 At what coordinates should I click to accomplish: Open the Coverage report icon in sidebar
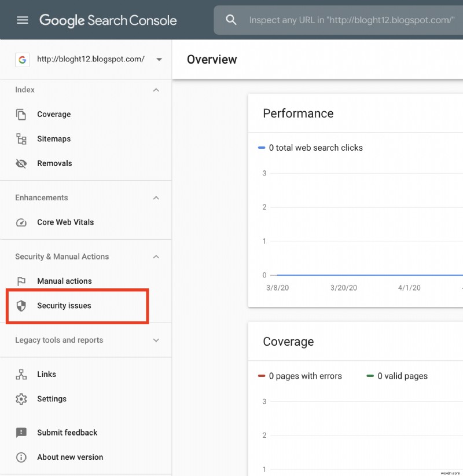[x=21, y=114]
